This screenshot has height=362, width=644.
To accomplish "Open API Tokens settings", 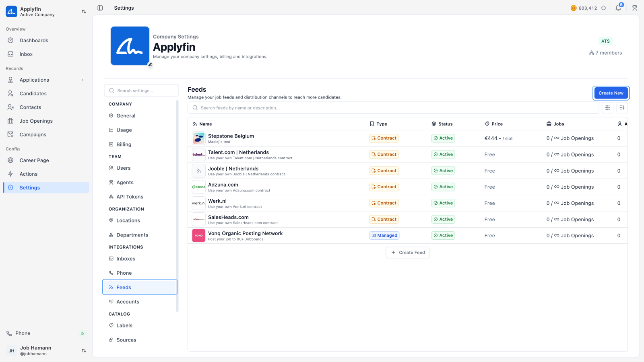I will (x=140, y=197).
